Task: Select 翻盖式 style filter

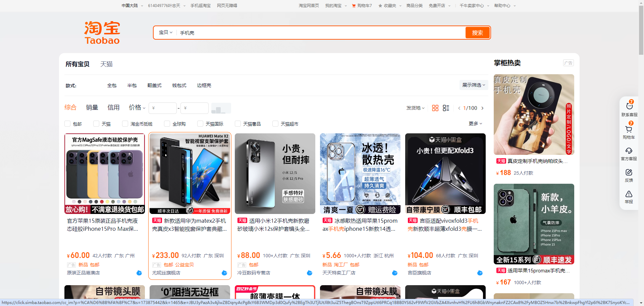Action: pyautogui.click(x=154, y=86)
